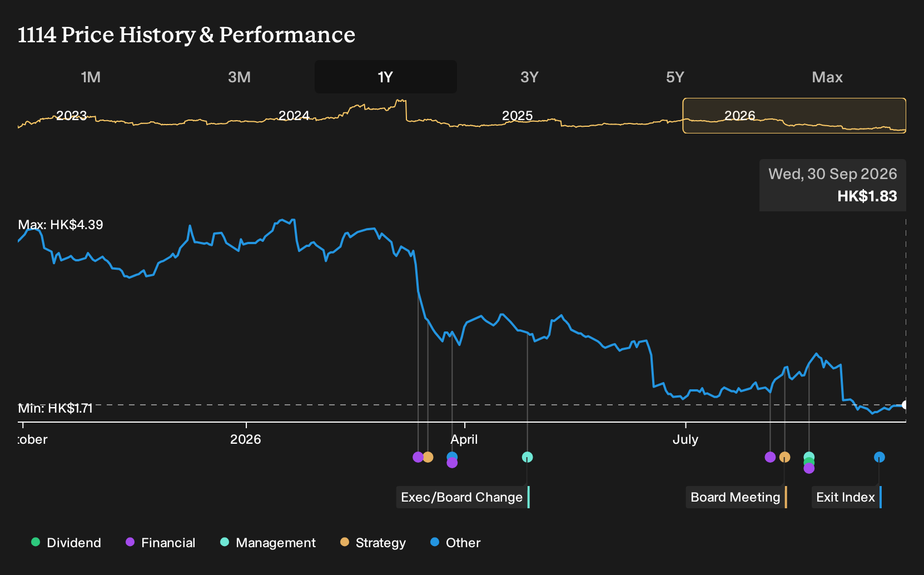This screenshot has height=575, width=924.
Task: Open the Exit Index event label
Action: (x=846, y=497)
